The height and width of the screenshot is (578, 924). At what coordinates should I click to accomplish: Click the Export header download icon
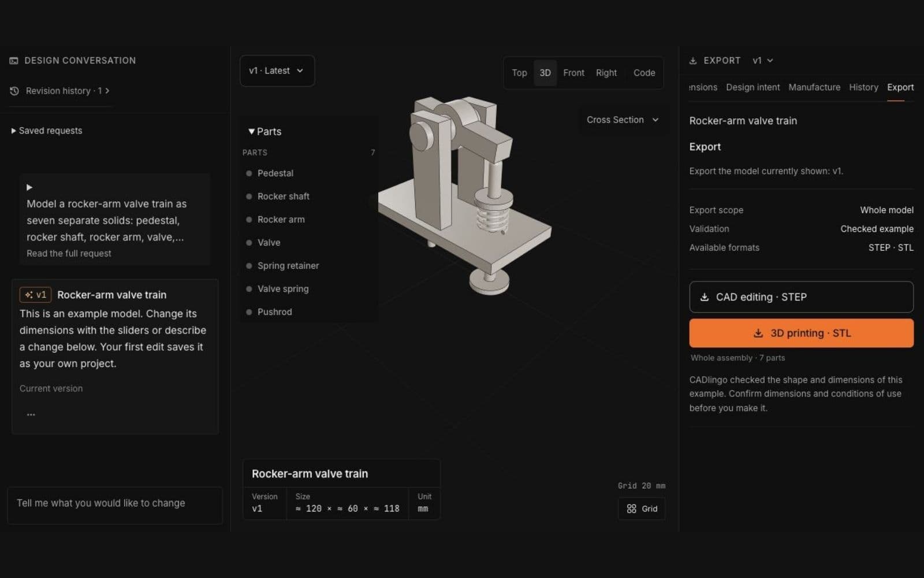coord(693,61)
